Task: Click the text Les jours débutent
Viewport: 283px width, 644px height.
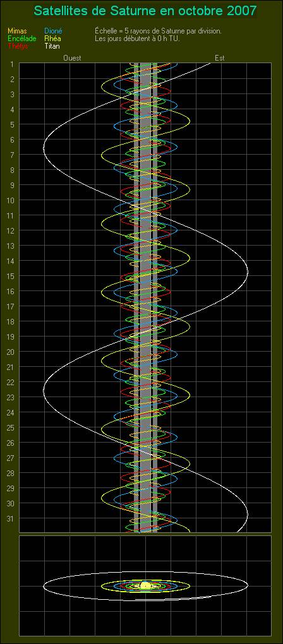Action: (x=126, y=39)
